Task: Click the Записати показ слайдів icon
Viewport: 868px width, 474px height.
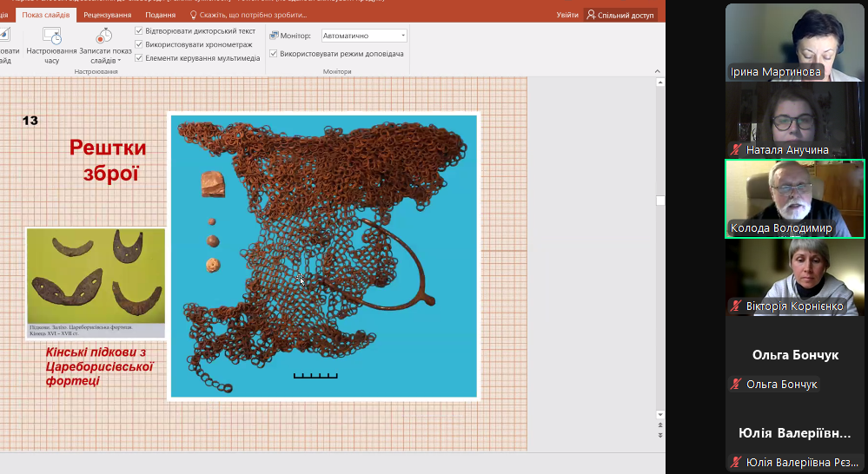Action: 104,36
